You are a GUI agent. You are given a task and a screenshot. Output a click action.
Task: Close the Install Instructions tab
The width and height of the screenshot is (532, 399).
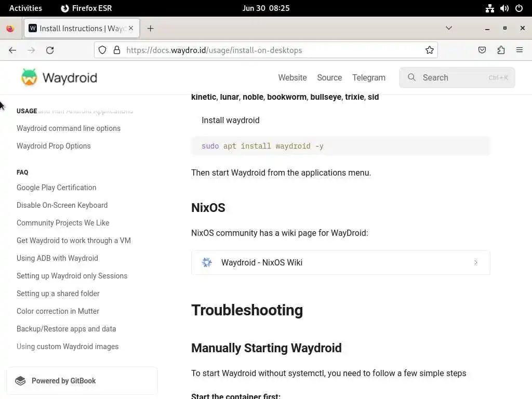click(131, 29)
